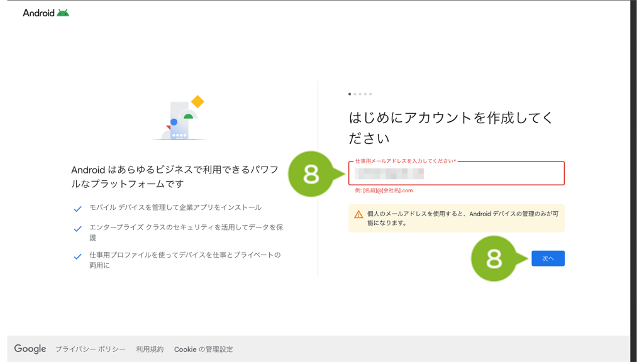Viewport: 644px width, 362px height.
Task: Click checkmark beside 仕事用プロファイル line
Action: pos(77,257)
